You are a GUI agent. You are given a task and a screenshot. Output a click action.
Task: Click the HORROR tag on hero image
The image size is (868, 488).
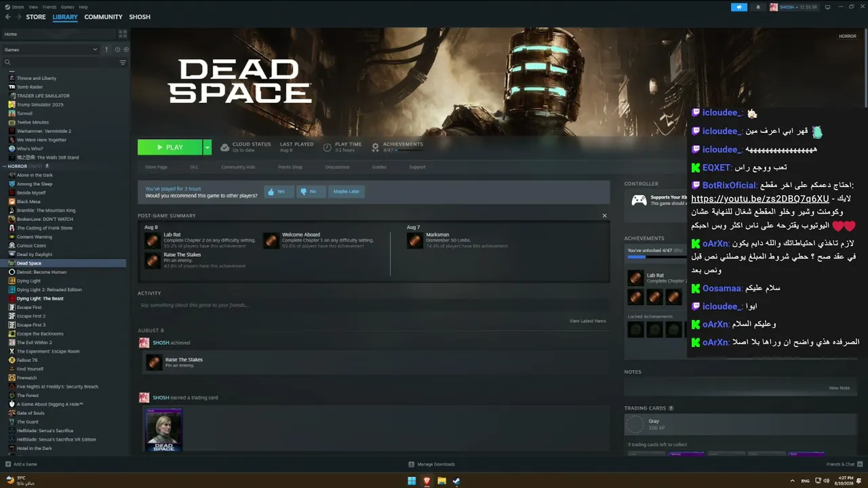[848, 36]
